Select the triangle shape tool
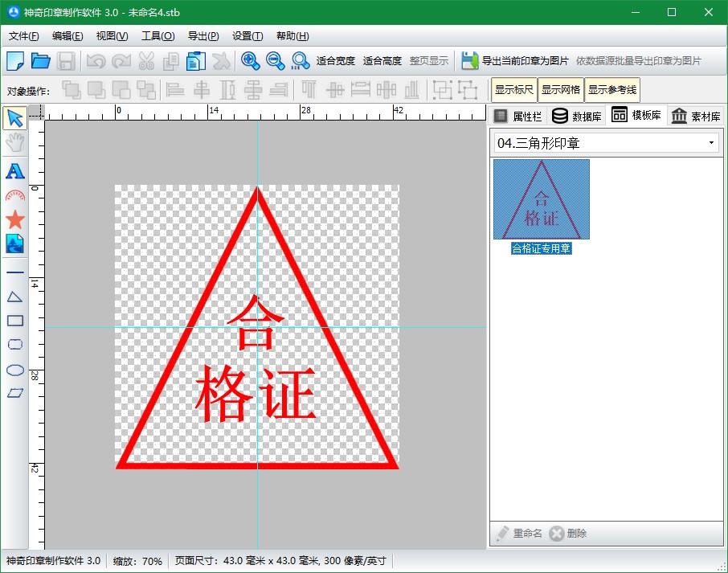Viewport: 728px width, 573px height. [x=14, y=297]
